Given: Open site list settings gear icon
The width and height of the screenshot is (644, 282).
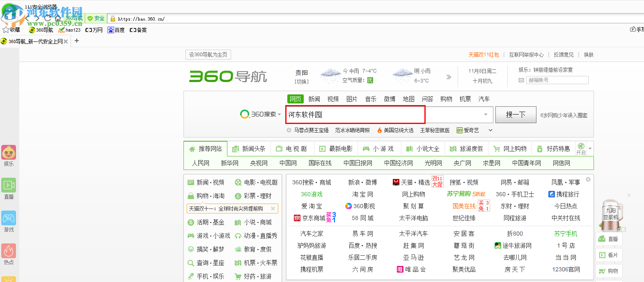Looking at the screenshot, I should point(588,179).
